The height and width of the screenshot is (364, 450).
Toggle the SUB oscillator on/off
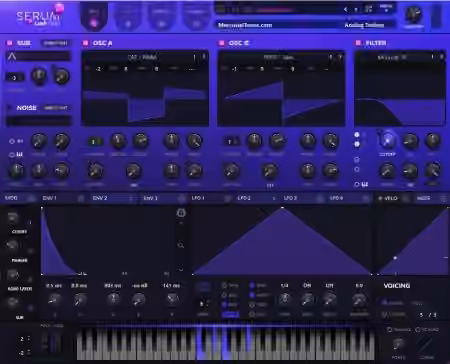pos(9,43)
